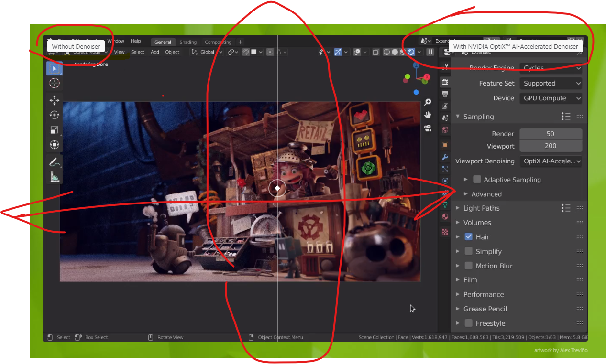
Task: Open the Object properties tab
Action: click(445, 145)
